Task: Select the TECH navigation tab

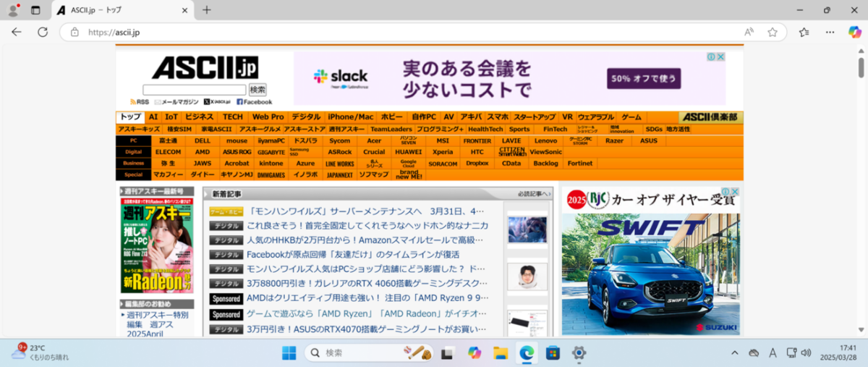Action: click(233, 117)
